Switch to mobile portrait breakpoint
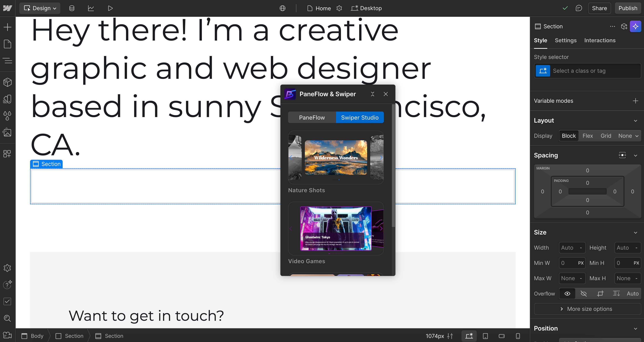Viewport: 644px width, 342px height. click(518, 336)
